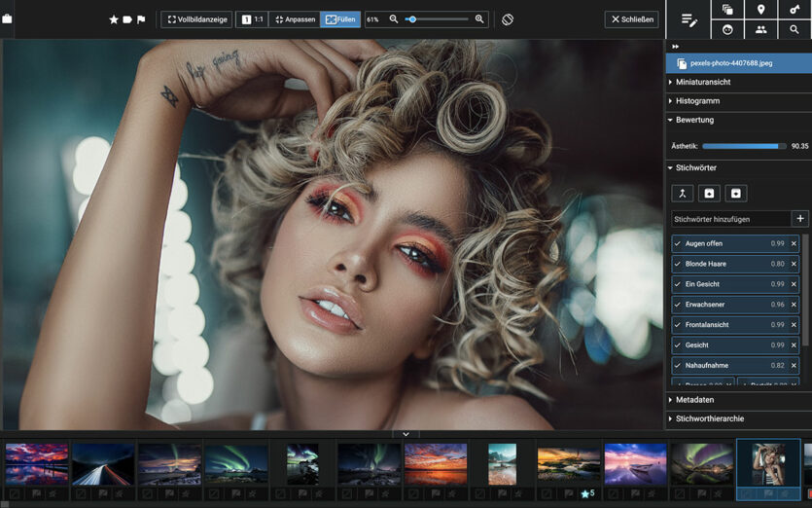Click the Schließen button
The image size is (812, 508).
tap(631, 19)
